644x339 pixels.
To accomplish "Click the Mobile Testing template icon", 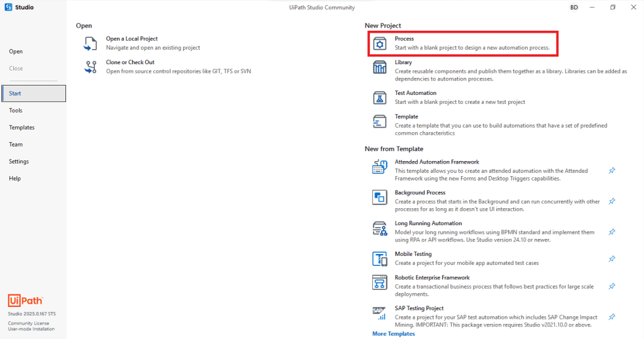I will (379, 258).
